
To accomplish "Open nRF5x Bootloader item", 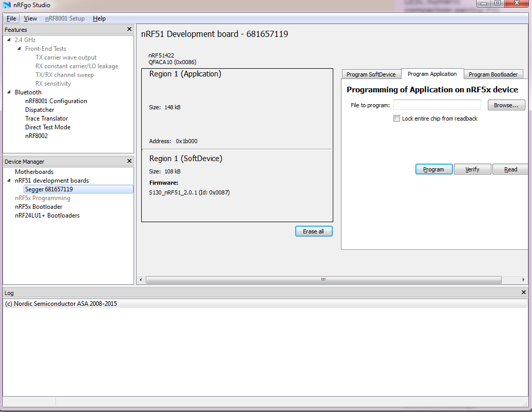I will click(x=39, y=207).
